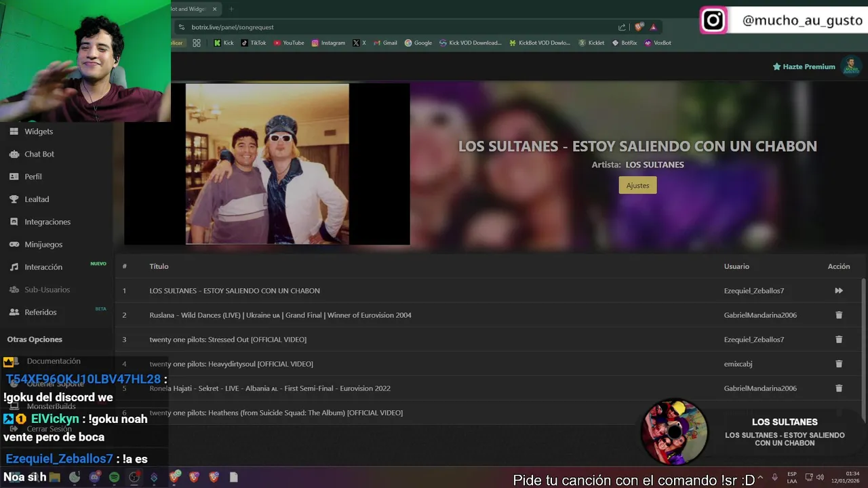Open the ESP LAA language indicator
The image size is (868, 488).
tap(792, 477)
